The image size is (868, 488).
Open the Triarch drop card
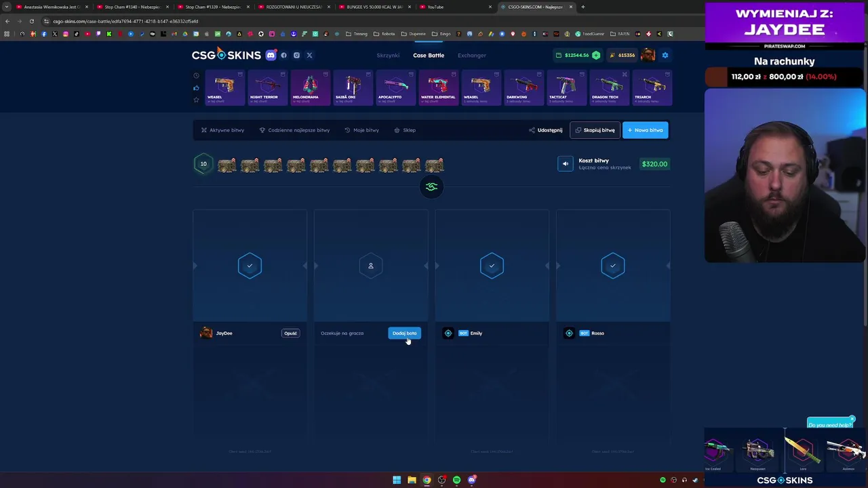[x=652, y=88]
